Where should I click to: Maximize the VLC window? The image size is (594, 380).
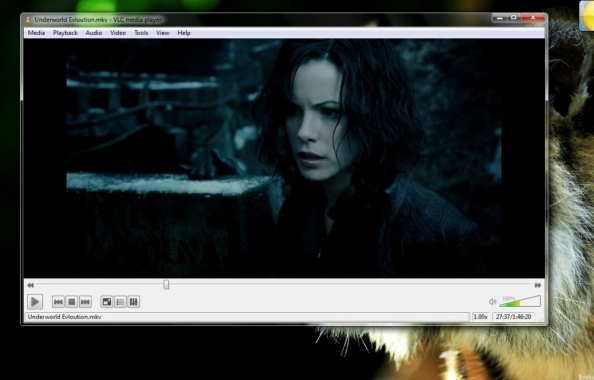pyautogui.click(x=514, y=18)
